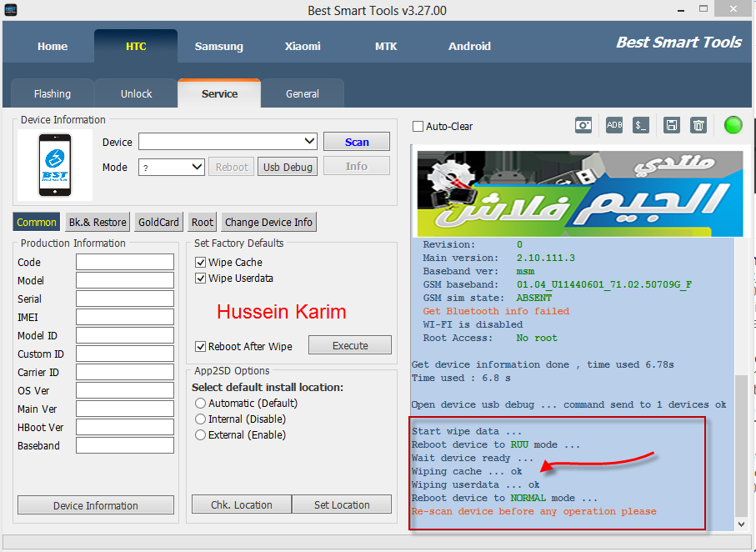The image size is (756, 552).
Task: Click the 'No root' log value
Action: [537, 339]
